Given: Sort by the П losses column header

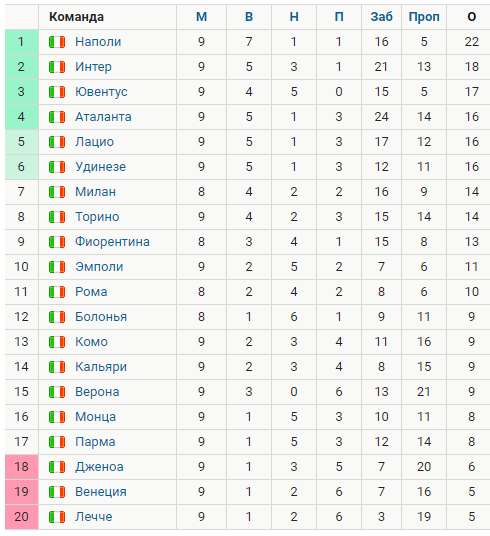Looking at the screenshot, I should [x=339, y=17].
